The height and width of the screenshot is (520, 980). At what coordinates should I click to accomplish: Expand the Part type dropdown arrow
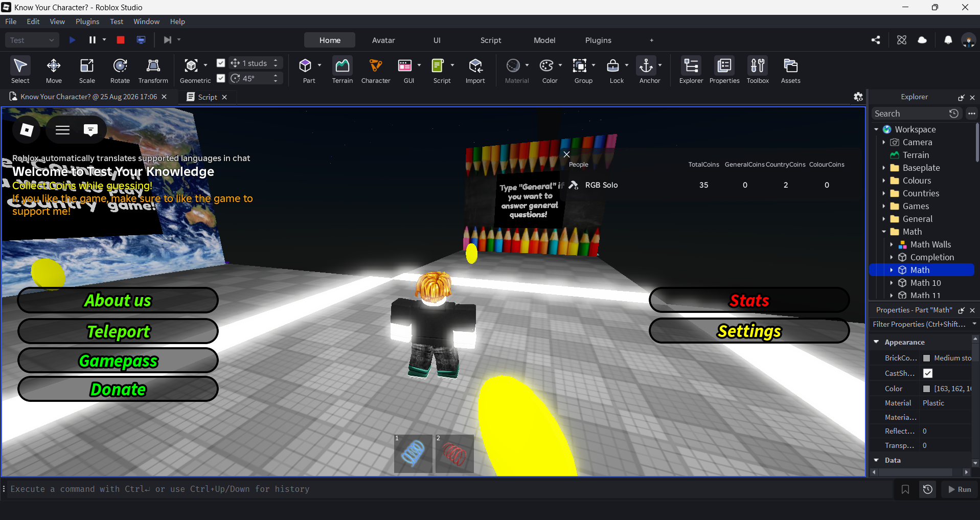point(320,65)
